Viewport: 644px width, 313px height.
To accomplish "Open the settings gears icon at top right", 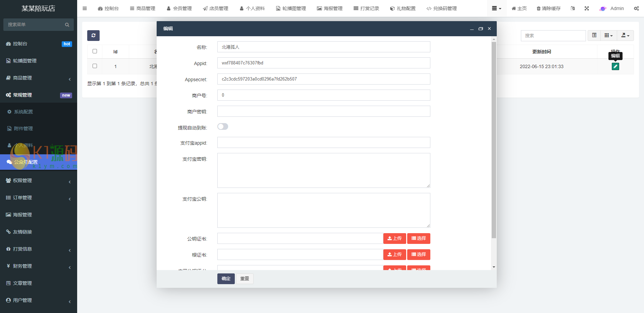I will pyautogui.click(x=636, y=8).
